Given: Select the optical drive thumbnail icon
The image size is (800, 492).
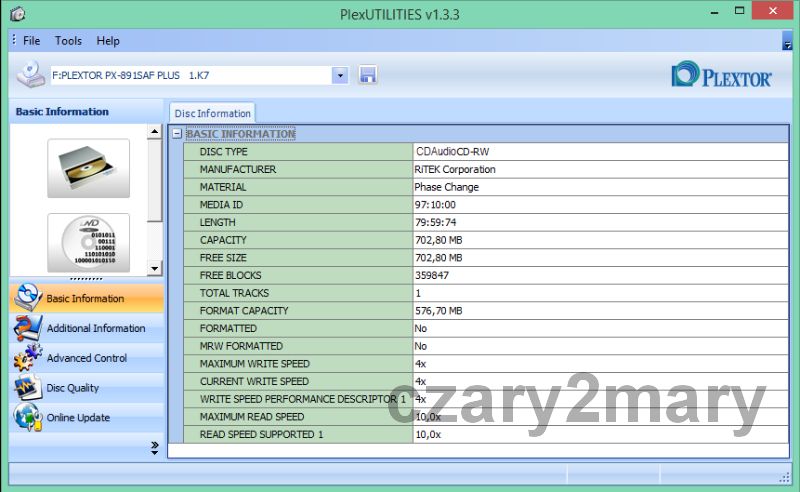Looking at the screenshot, I should click(x=88, y=167).
